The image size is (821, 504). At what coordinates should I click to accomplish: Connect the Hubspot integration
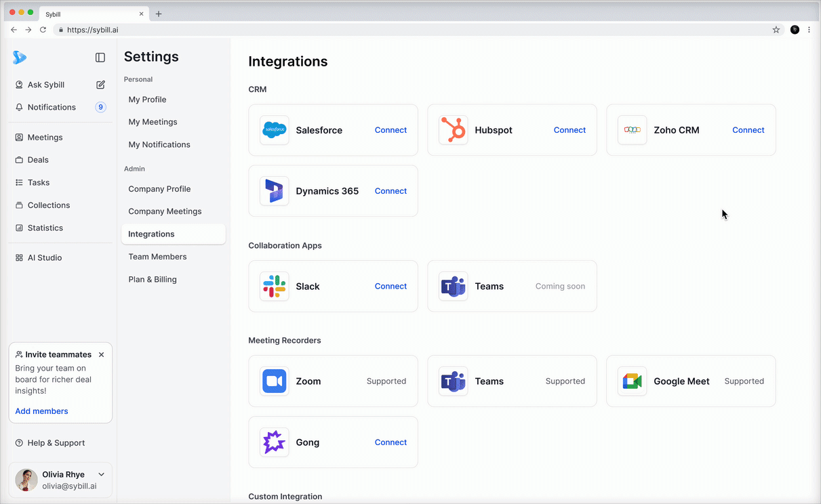569,130
